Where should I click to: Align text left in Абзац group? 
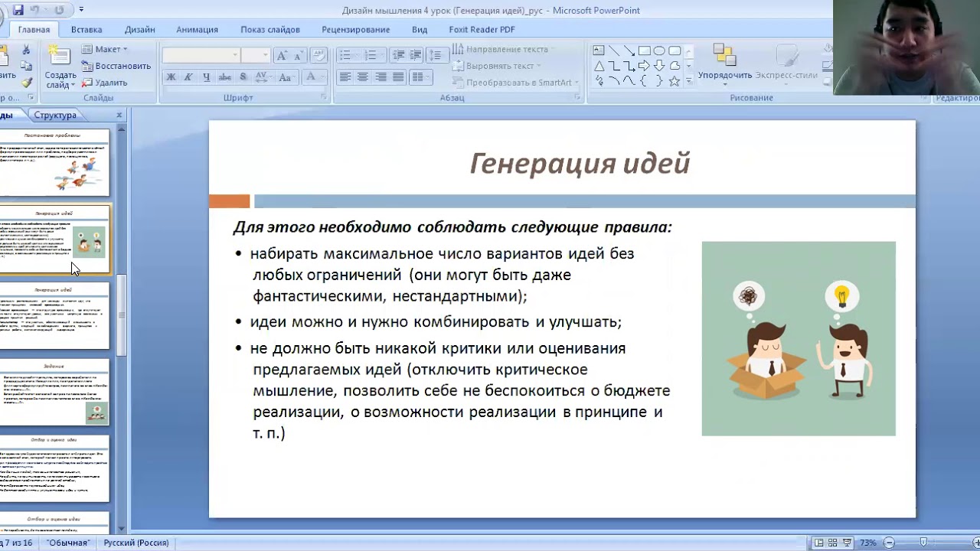point(345,77)
